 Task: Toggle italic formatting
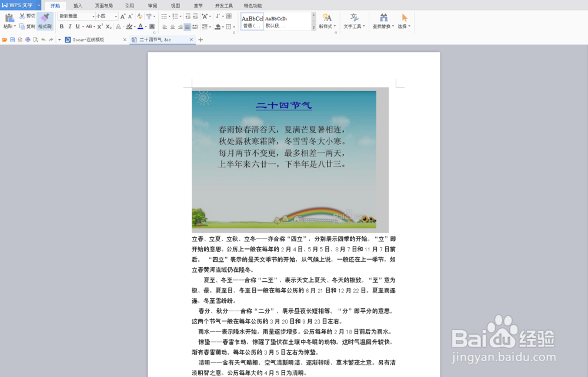click(x=70, y=26)
